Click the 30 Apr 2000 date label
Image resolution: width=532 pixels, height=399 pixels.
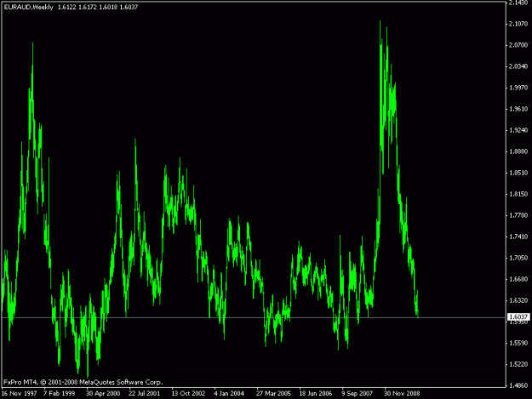point(103,393)
